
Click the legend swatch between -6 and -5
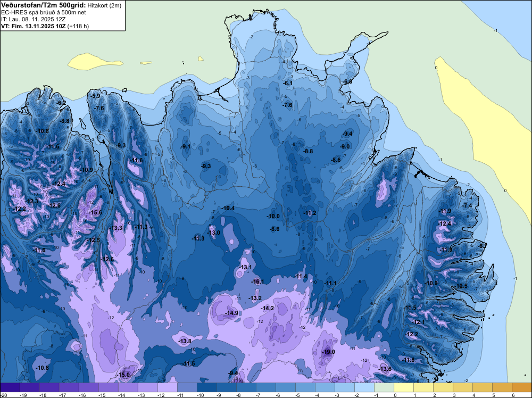(286, 387)
